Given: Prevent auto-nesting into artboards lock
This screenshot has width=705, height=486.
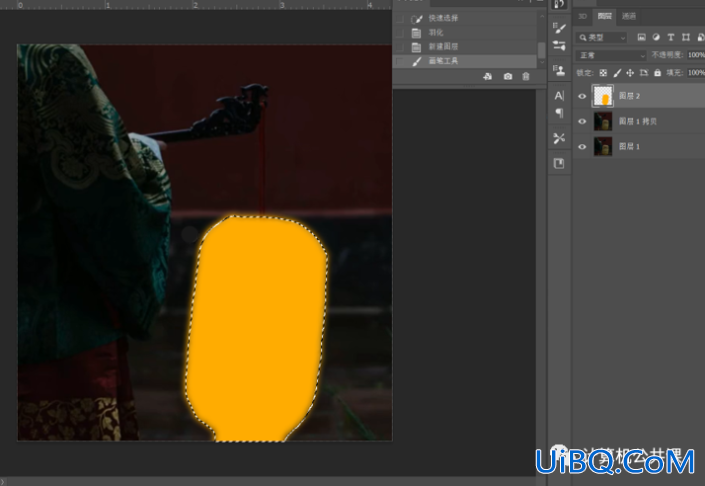Looking at the screenshot, I should (644, 73).
